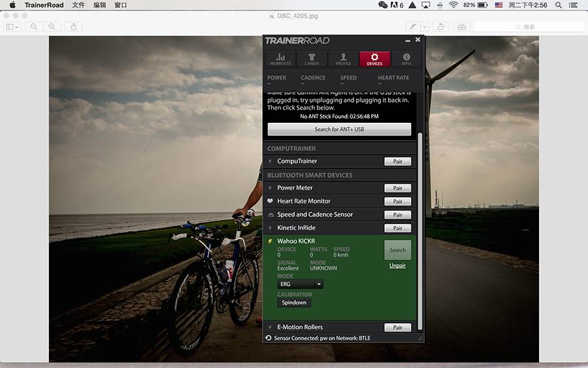Open the 文件 menu
This screenshot has width=588, height=368.
78,5
